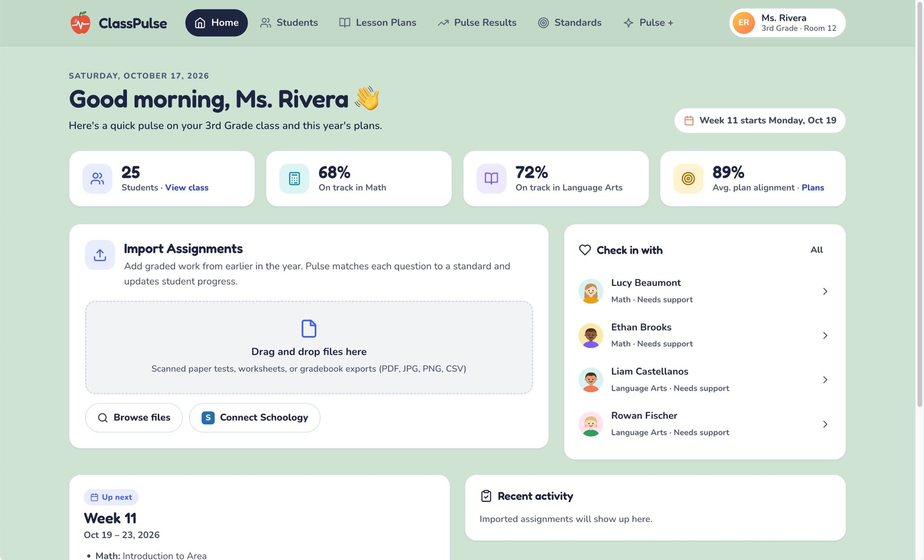This screenshot has width=924, height=560.
Task: Go to the Home tab
Action: [x=216, y=23]
